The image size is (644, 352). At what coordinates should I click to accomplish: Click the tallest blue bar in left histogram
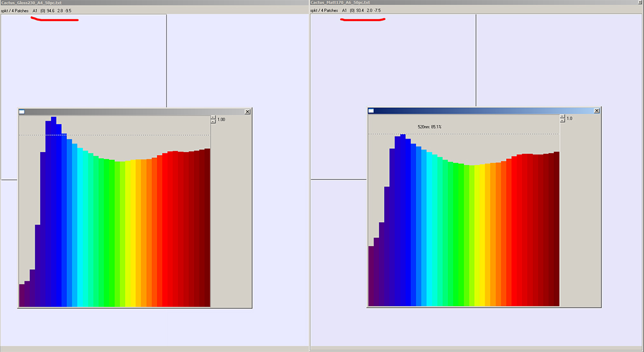[53, 212]
